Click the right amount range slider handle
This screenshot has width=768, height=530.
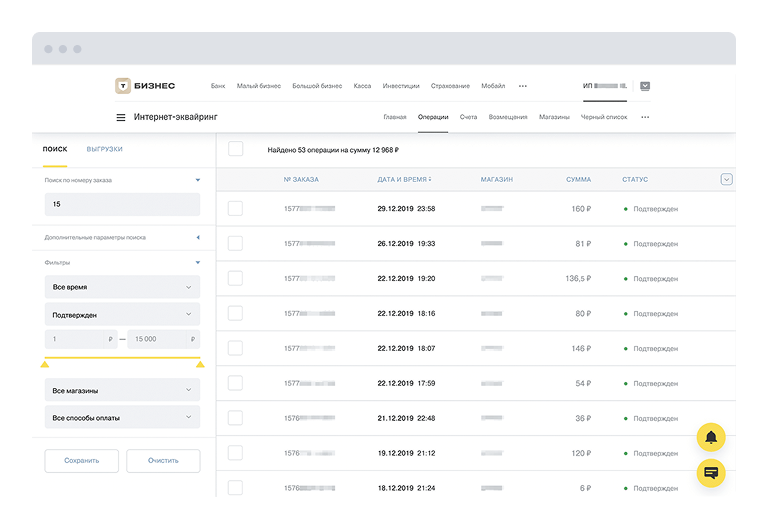pyautogui.click(x=200, y=364)
